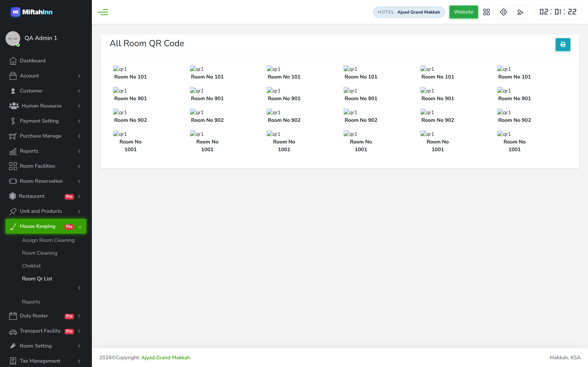Select Assign Room Cleaning submenu item
The height and width of the screenshot is (367, 588).
coord(48,240)
